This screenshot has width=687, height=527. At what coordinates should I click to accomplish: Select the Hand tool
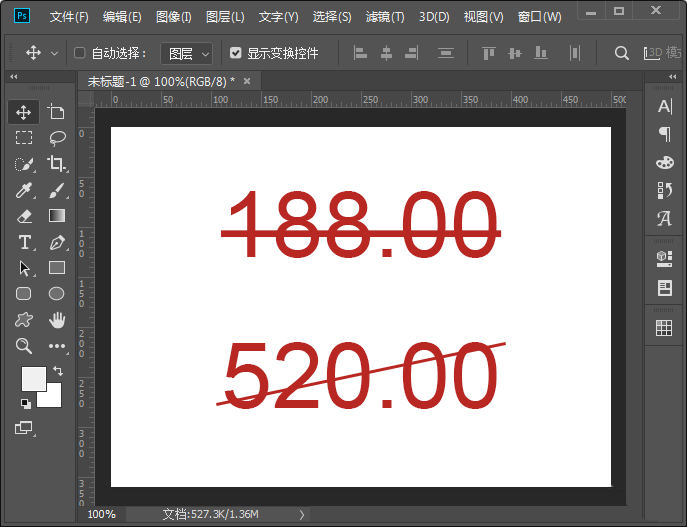coord(57,320)
